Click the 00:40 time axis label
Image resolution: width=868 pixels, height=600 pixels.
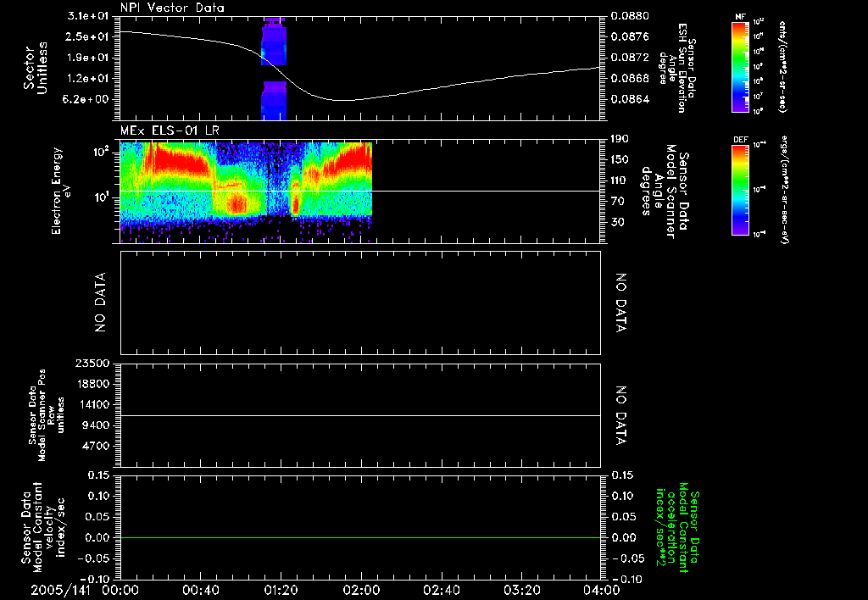tap(200, 590)
